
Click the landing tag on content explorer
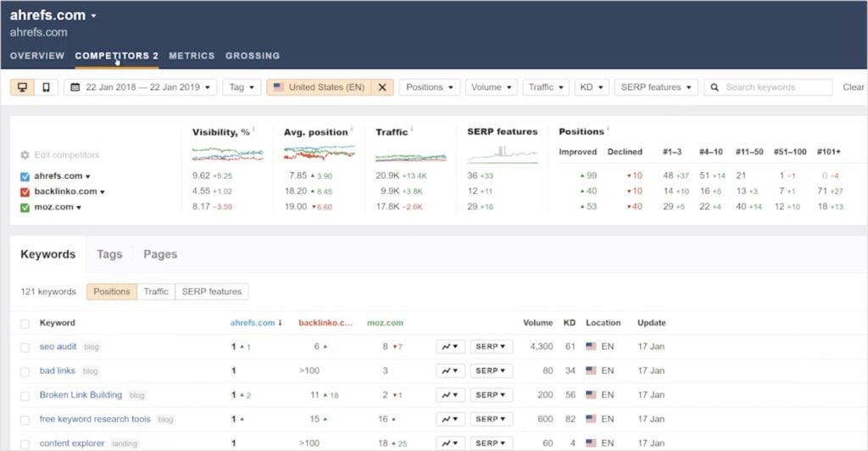(x=125, y=444)
